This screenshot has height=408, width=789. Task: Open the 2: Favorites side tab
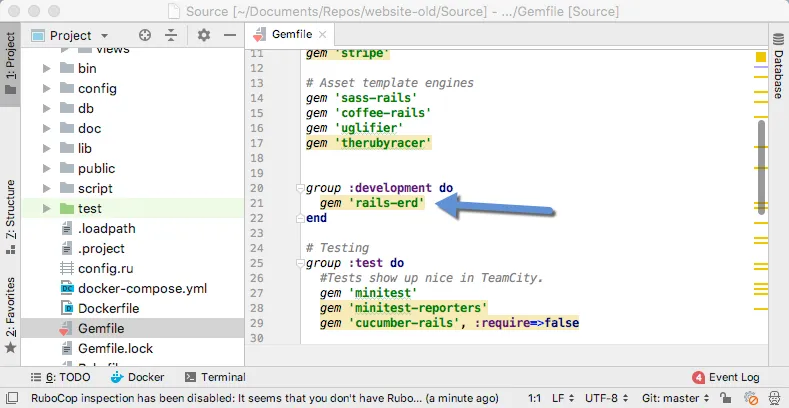tap(11, 315)
